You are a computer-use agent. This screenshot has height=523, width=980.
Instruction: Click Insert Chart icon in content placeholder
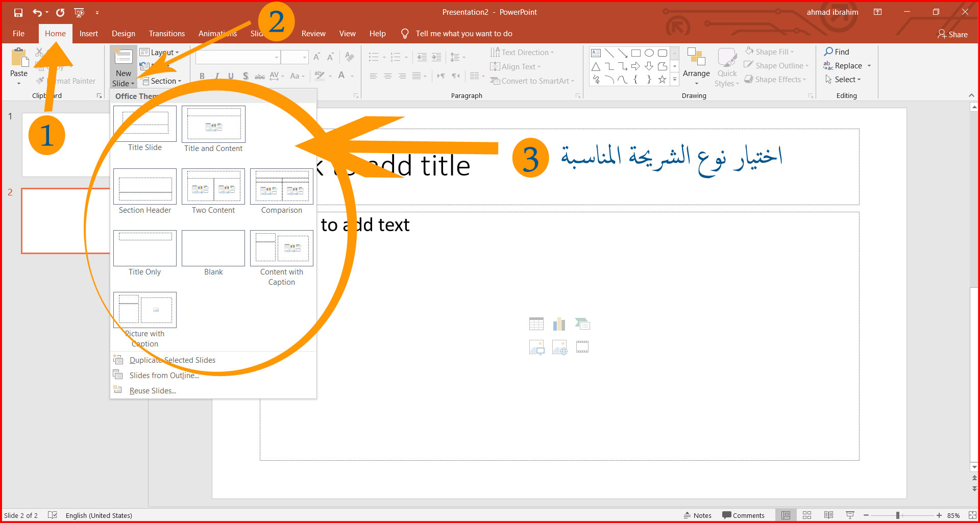[x=559, y=323]
